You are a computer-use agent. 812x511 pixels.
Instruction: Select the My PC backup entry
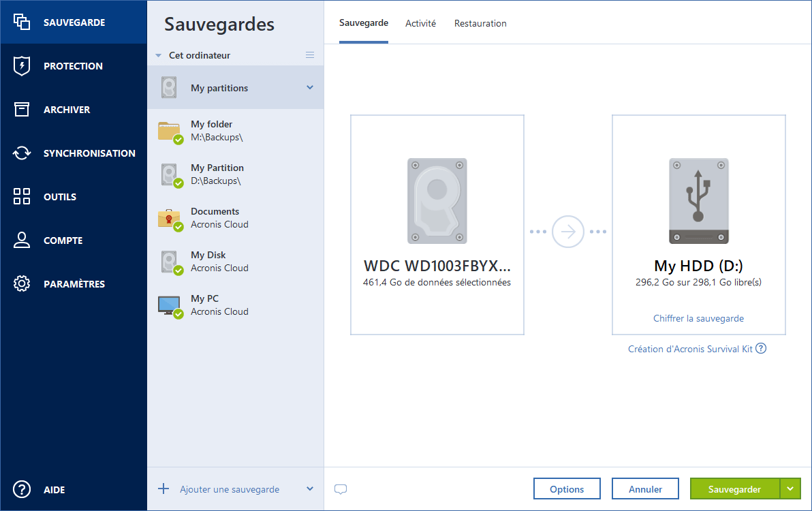tap(236, 305)
